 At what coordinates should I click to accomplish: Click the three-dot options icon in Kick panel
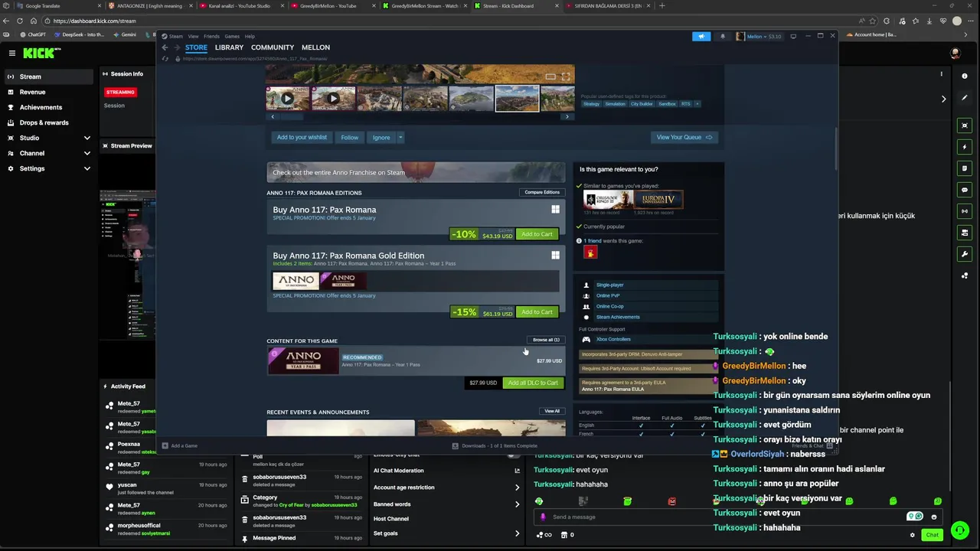[x=942, y=74]
